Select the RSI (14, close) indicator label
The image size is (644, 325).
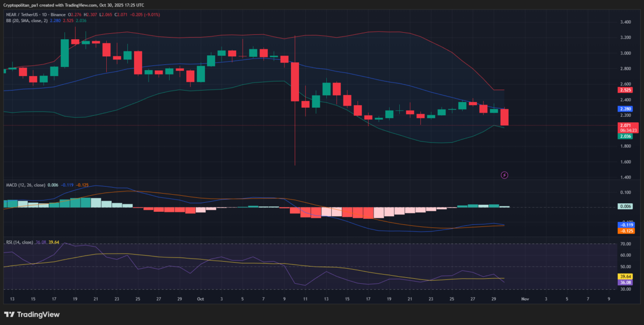pos(19,242)
